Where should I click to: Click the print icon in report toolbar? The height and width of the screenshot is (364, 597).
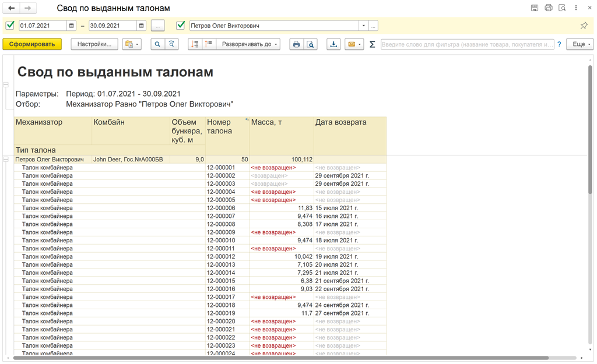297,44
